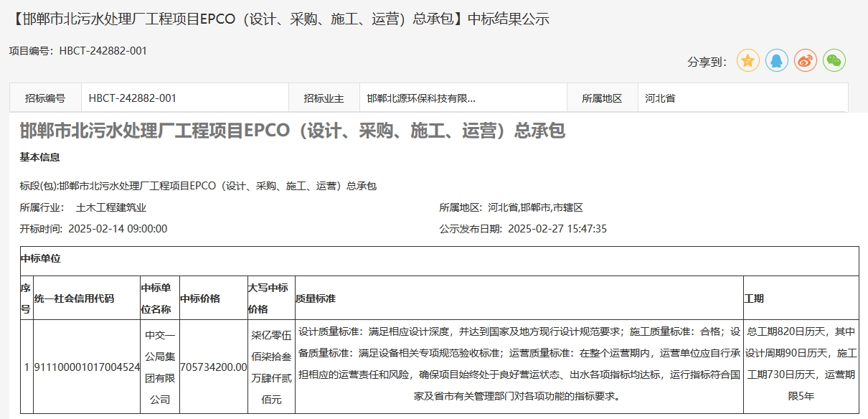Click winning bidder 中交一公局集团有限公司
This screenshot has width=868, height=419.
click(x=160, y=367)
